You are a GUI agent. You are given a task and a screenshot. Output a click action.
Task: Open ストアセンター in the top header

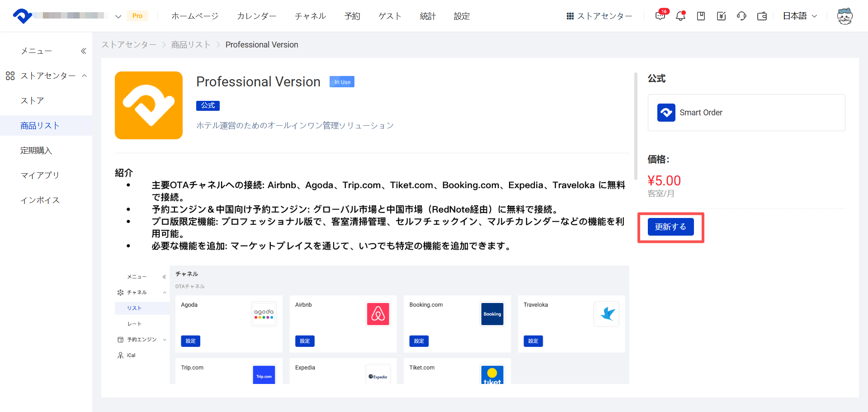pyautogui.click(x=599, y=16)
